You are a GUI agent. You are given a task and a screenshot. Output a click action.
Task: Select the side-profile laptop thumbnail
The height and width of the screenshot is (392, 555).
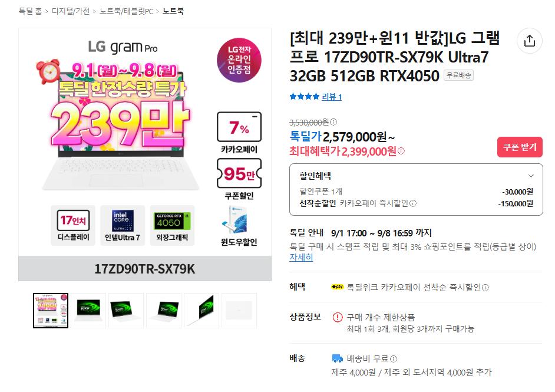(x=201, y=311)
